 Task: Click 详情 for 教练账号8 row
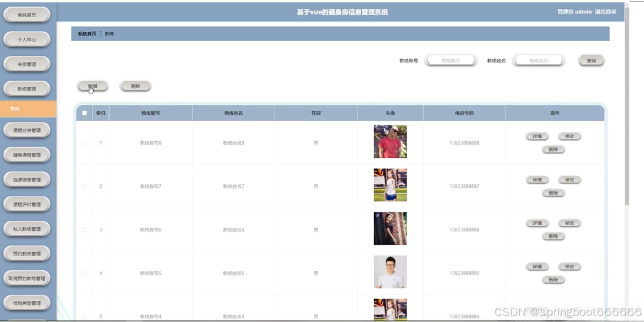tap(537, 136)
